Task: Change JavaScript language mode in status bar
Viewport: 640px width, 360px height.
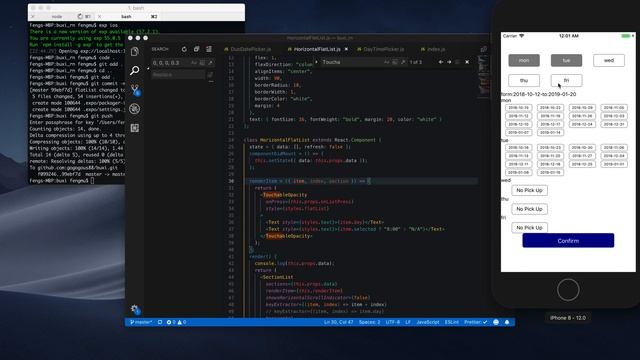Action: coord(427,322)
